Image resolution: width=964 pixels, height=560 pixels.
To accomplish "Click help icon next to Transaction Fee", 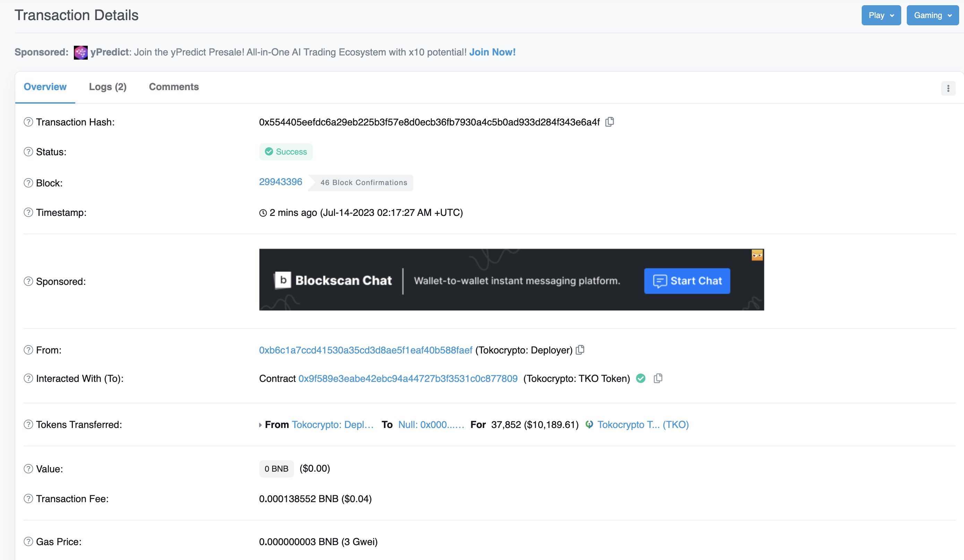I will tap(28, 498).
